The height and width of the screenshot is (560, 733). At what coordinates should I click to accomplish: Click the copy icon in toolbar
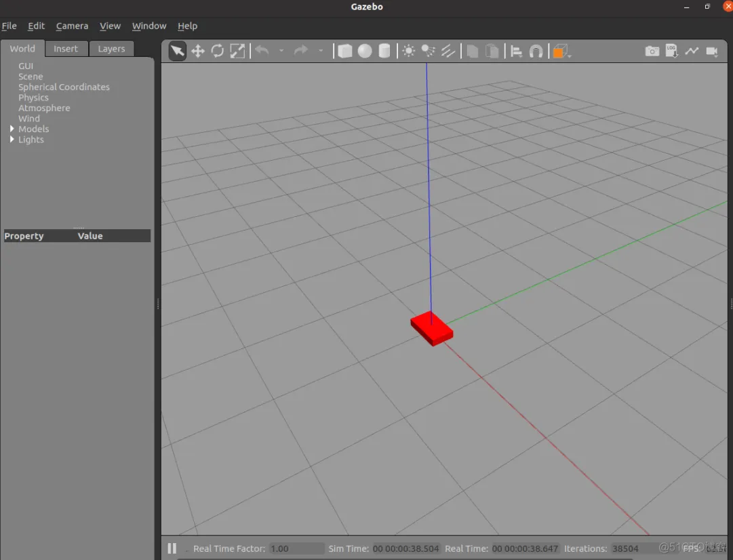[x=473, y=51]
